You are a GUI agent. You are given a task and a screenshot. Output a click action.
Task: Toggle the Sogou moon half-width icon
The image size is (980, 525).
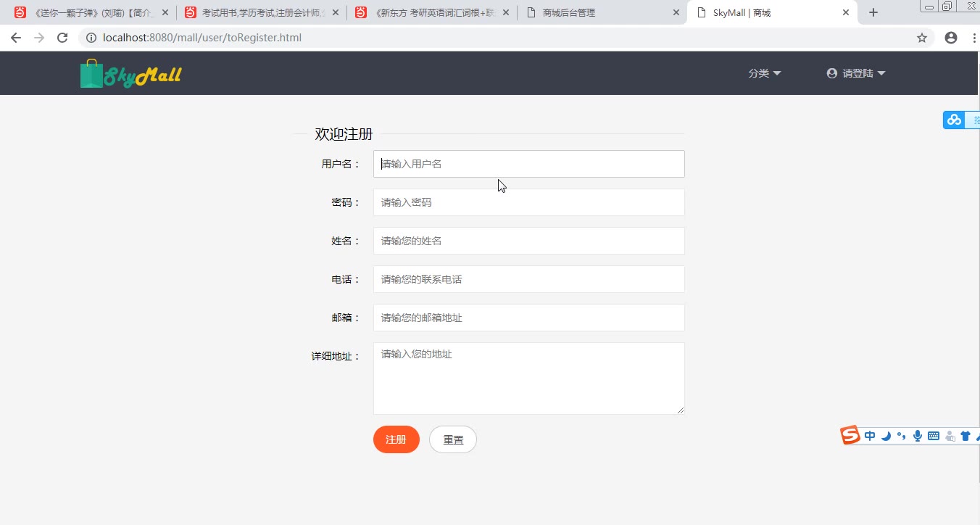886,436
